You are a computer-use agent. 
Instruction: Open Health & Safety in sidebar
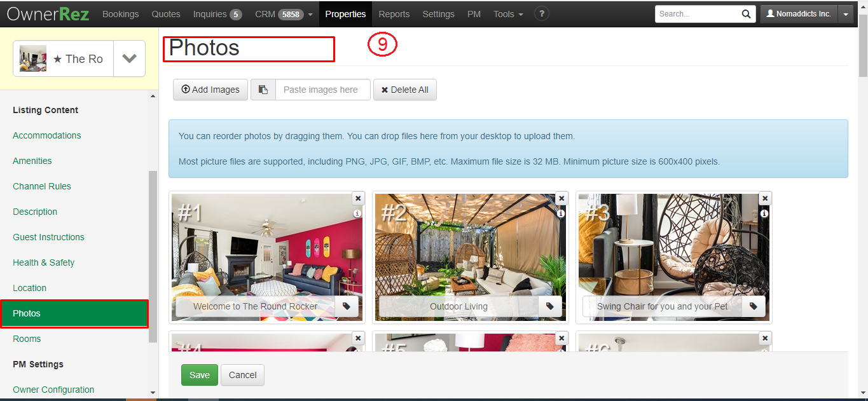(x=43, y=262)
